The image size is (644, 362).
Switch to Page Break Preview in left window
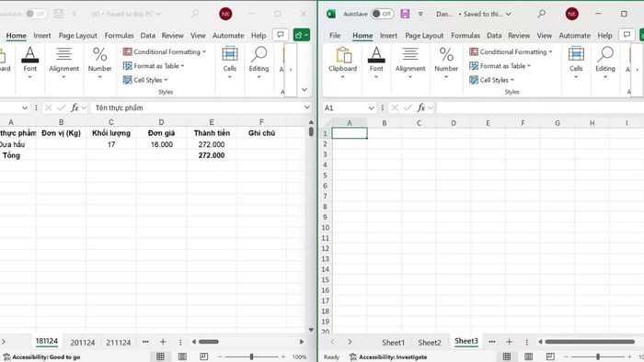(x=203, y=356)
